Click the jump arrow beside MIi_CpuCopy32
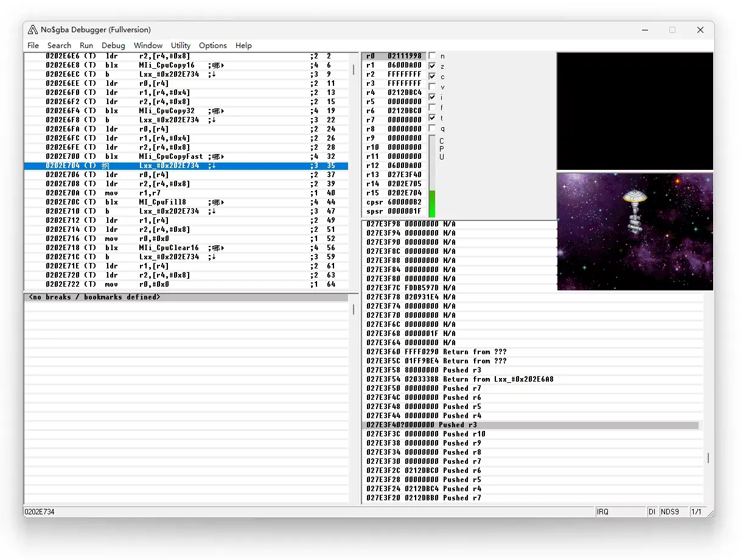This screenshot has height=560, width=743. point(223,111)
